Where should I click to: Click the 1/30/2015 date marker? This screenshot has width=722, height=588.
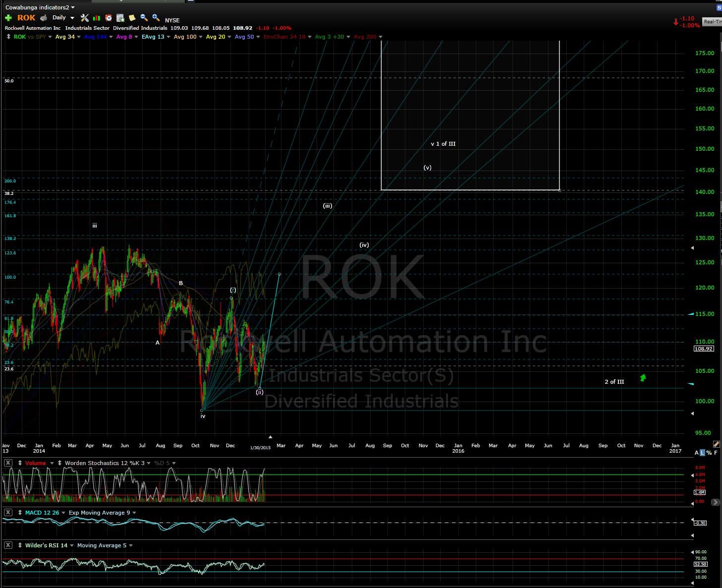(260, 447)
